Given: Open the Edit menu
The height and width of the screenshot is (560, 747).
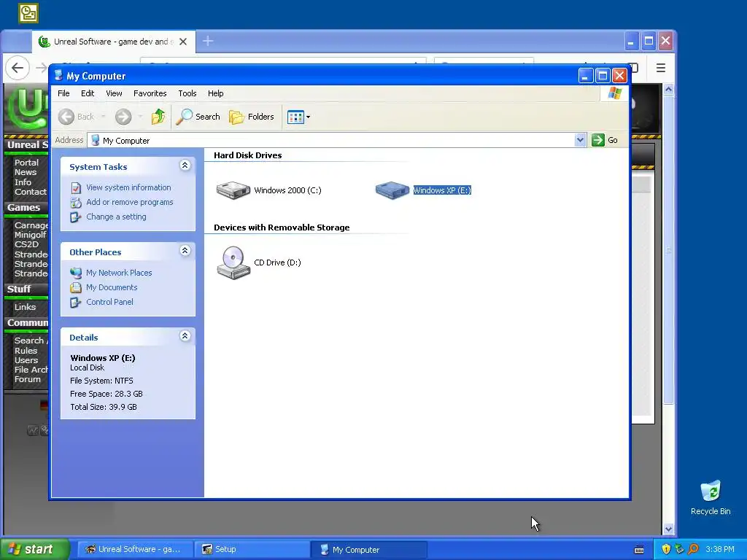Looking at the screenshot, I should pos(88,93).
